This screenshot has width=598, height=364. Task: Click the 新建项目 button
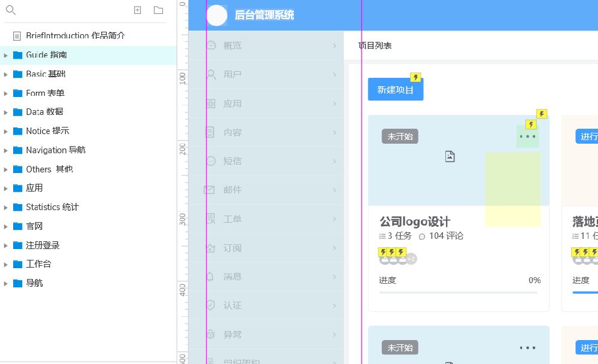(x=396, y=89)
